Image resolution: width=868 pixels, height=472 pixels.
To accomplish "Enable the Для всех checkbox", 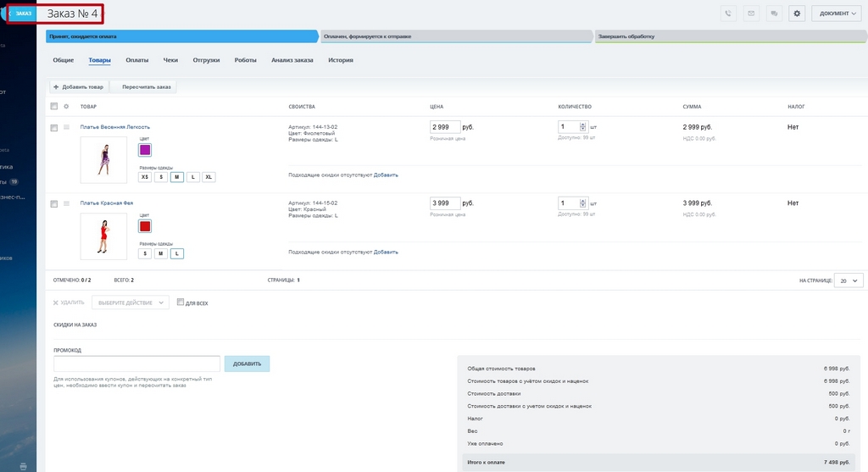I will pyautogui.click(x=181, y=303).
